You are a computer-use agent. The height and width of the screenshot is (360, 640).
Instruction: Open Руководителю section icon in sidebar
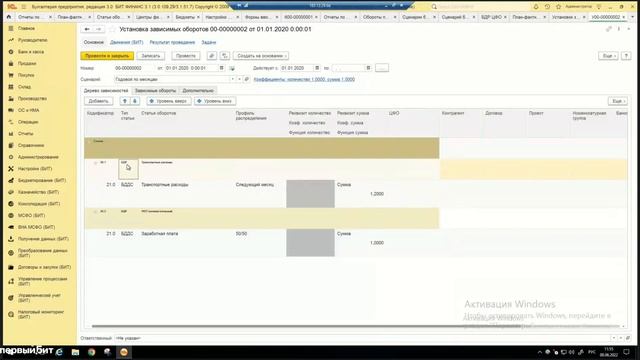point(11,40)
